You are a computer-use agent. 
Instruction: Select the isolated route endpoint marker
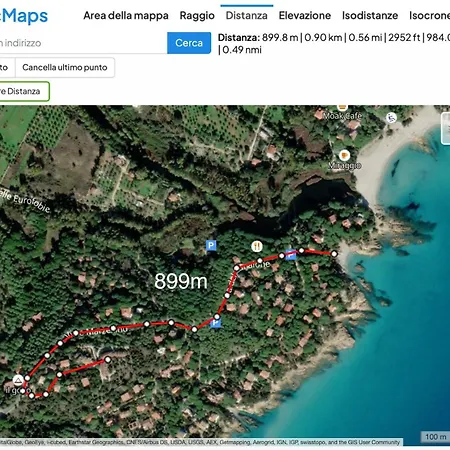[x=108, y=359]
